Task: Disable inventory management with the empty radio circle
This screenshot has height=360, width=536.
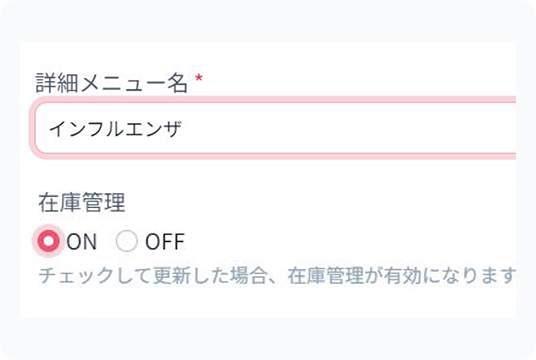Action: (126, 241)
